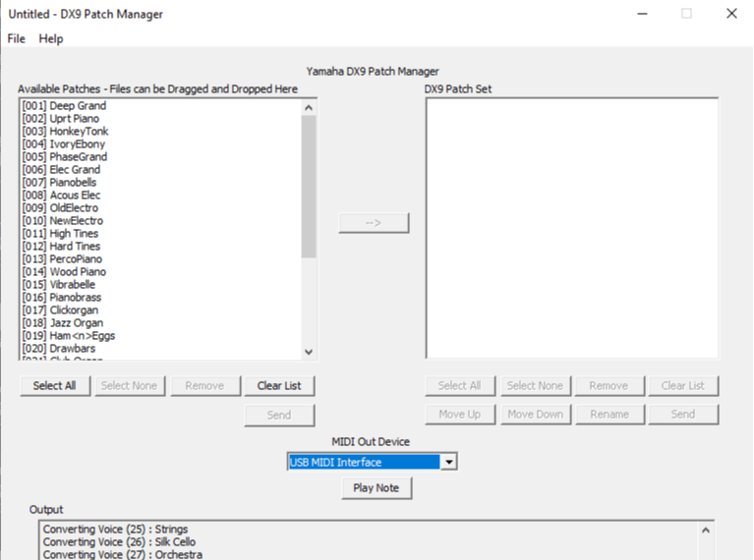This screenshot has height=560, width=754.
Task: Choose HonkeyTonk in Available Patches list
Action: (65, 132)
